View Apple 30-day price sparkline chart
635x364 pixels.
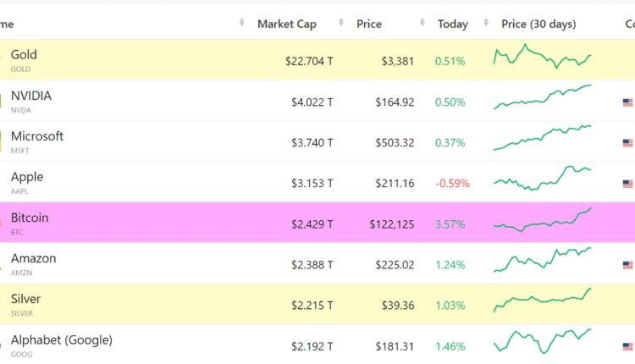point(542,178)
